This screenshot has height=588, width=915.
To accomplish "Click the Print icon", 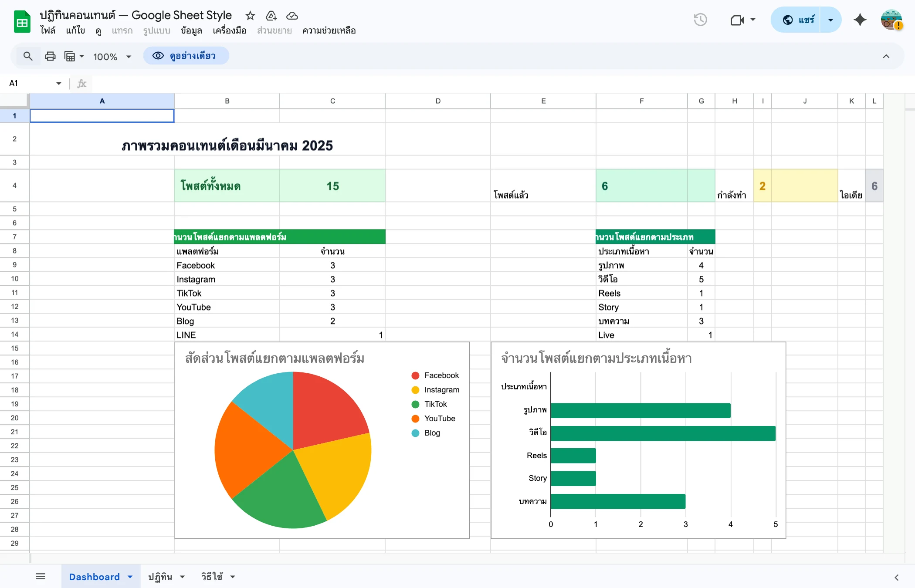I will (50, 56).
